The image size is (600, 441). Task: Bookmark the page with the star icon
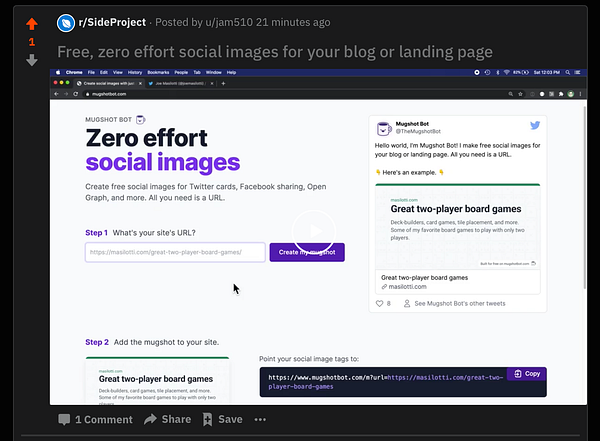point(520,94)
